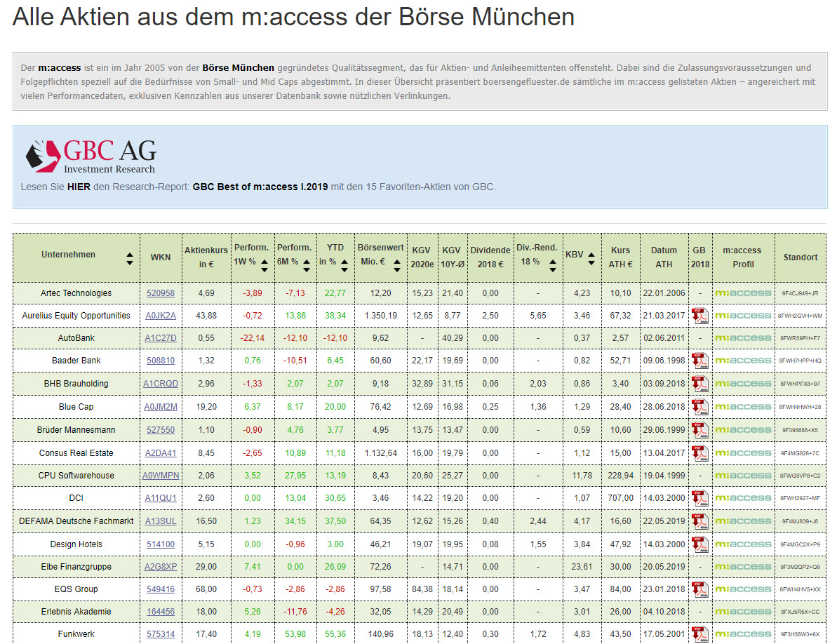Open m:access profile for Erlebnis Akademie

(743, 612)
